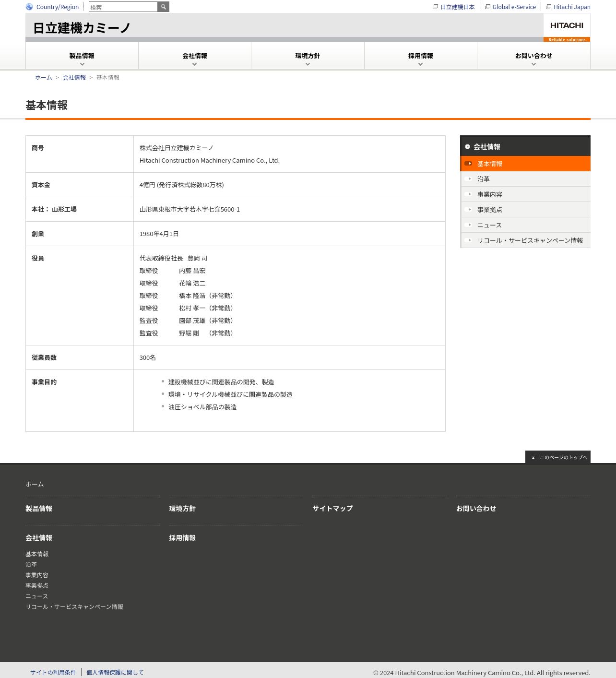Go to 会社情報 in breadcrumb
Image resolution: width=616 pixels, height=678 pixels.
[x=74, y=77]
